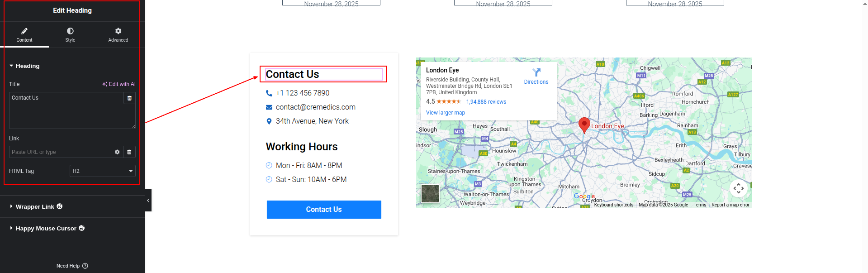868x273 pixels.
Task: Switch map to satellite view thumbnail
Action: (x=430, y=194)
